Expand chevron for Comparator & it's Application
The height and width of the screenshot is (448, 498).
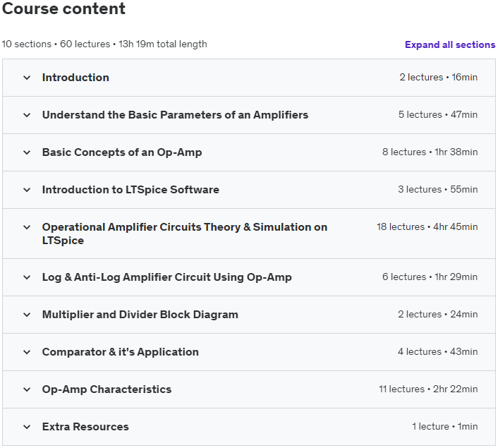coord(27,352)
